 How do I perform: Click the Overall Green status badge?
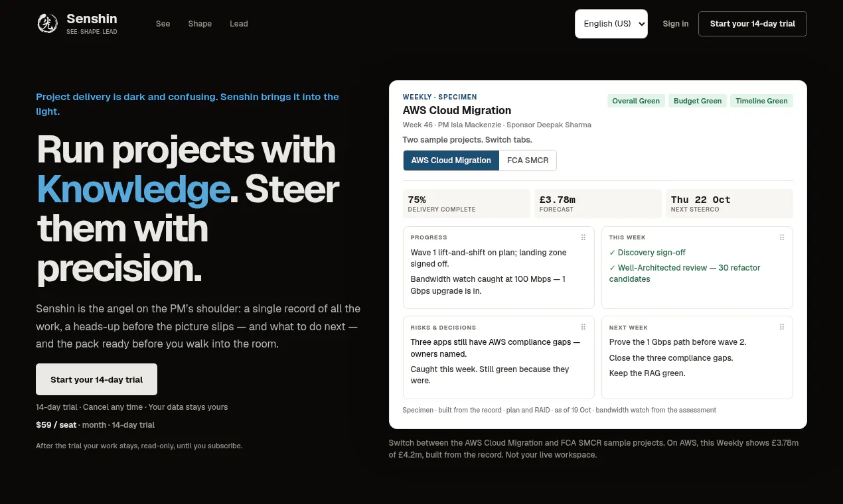coord(636,101)
